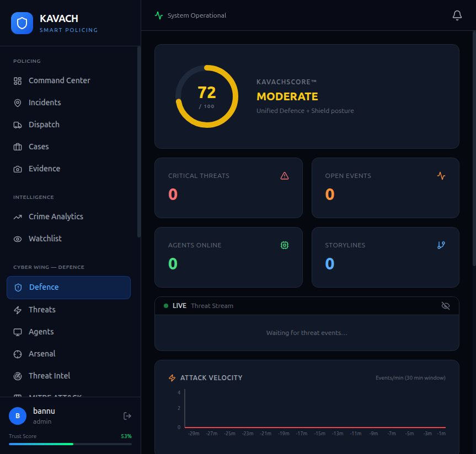The width and height of the screenshot is (476, 454).
Task: Click the sidebar scrollbar
Action: (x=139, y=142)
